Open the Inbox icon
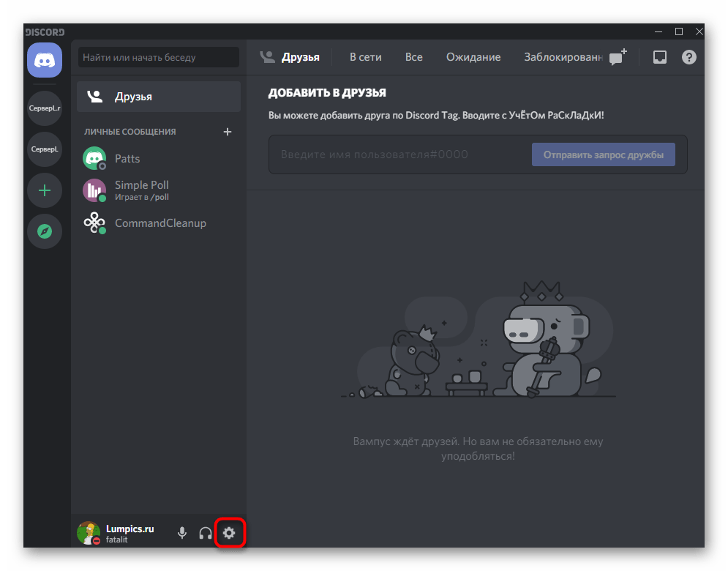 coord(660,57)
